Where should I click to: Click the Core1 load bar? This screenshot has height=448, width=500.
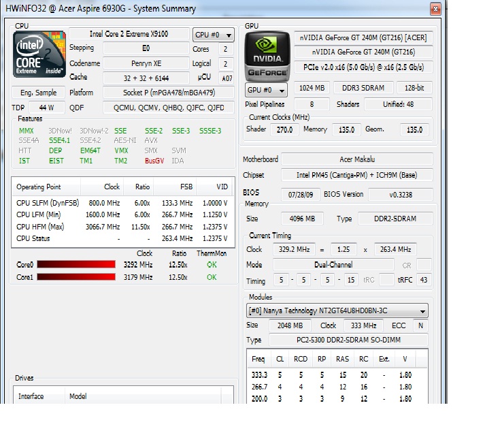[76, 277]
